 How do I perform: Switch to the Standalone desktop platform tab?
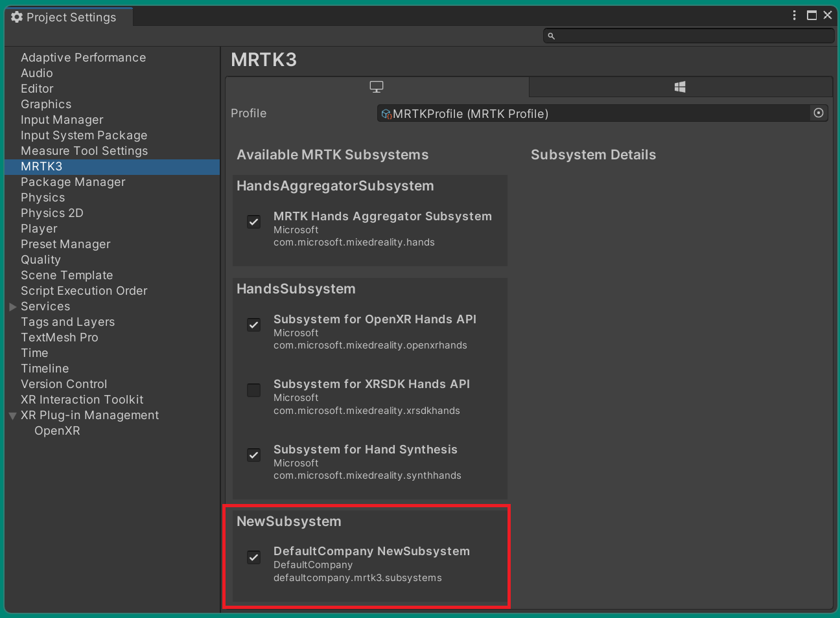point(377,87)
